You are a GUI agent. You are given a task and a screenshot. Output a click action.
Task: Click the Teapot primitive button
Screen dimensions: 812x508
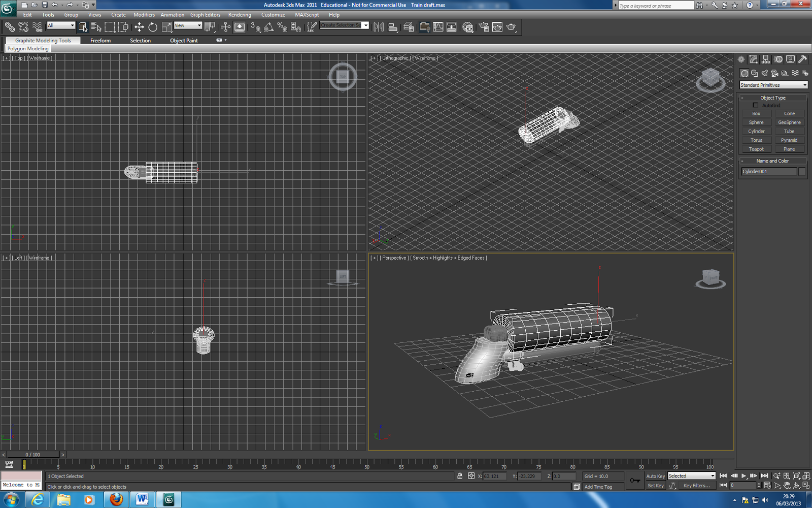click(756, 149)
